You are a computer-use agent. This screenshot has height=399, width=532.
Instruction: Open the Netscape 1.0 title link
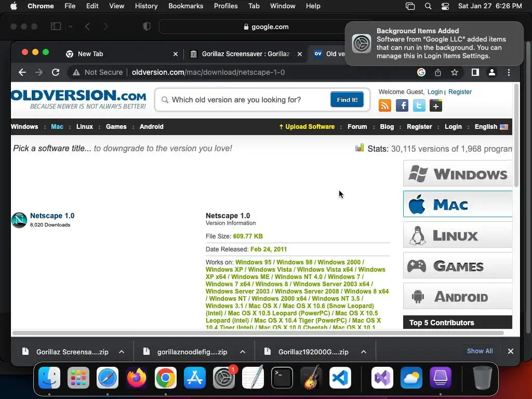tap(52, 216)
